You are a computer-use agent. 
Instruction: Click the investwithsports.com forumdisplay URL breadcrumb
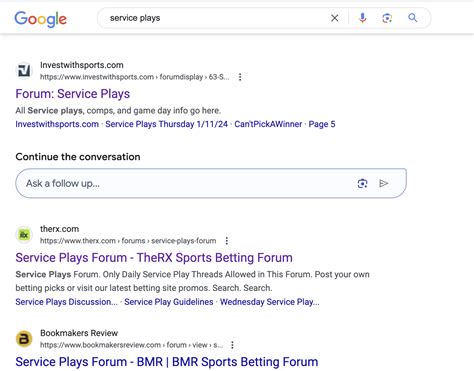click(135, 77)
